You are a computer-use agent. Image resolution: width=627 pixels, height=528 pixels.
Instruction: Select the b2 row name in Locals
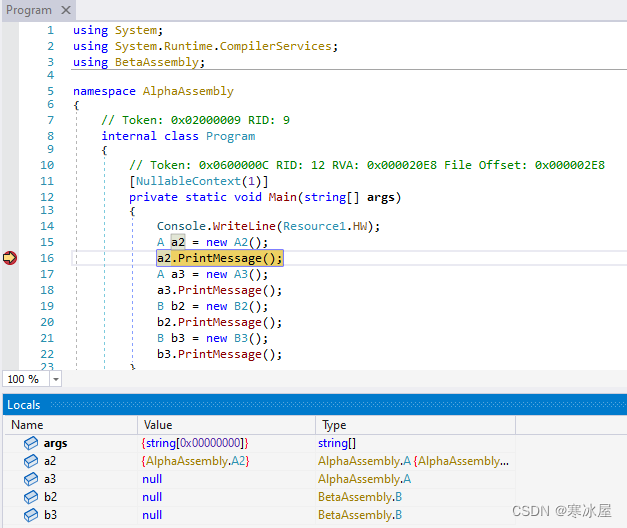pyautogui.click(x=50, y=497)
